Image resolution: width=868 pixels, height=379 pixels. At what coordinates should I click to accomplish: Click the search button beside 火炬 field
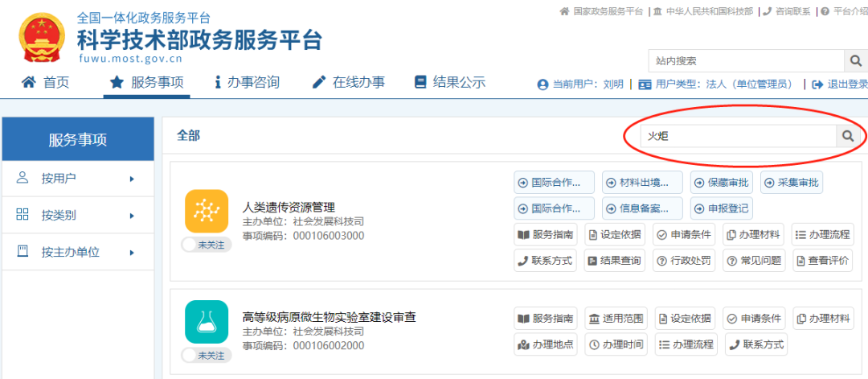(848, 136)
